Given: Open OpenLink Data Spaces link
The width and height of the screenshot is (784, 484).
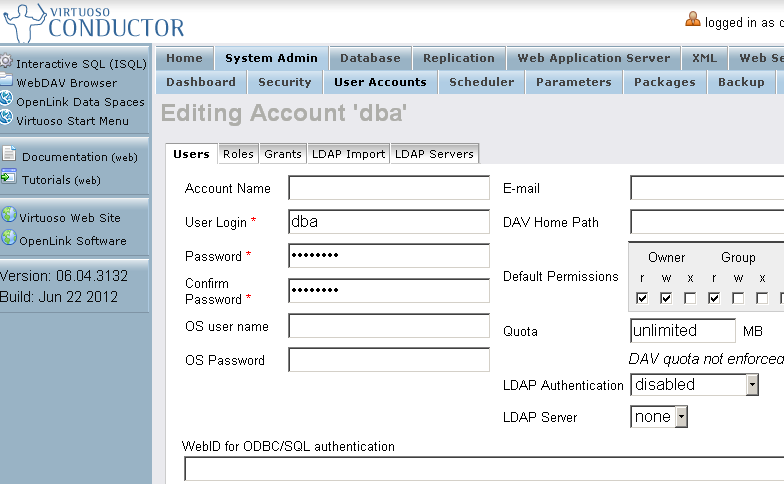Looking at the screenshot, I should 80,102.
